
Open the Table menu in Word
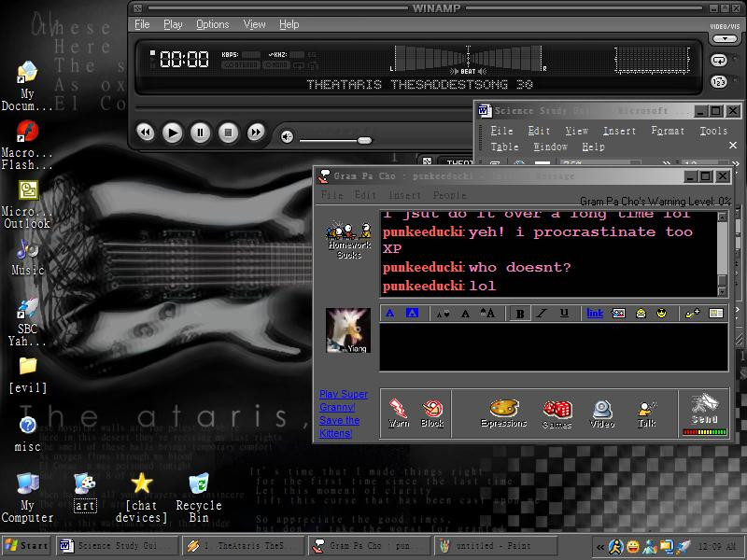tap(504, 147)
